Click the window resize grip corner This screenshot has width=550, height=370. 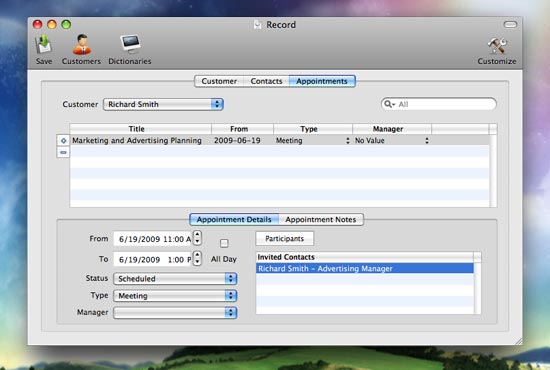(x=518, y=341)
